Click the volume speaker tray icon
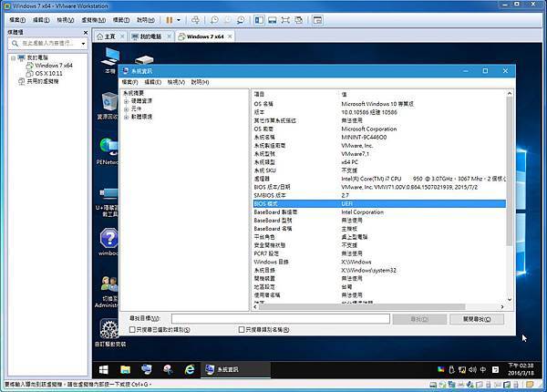The height and width of the screenshot is (392, 547). [472, 370]
